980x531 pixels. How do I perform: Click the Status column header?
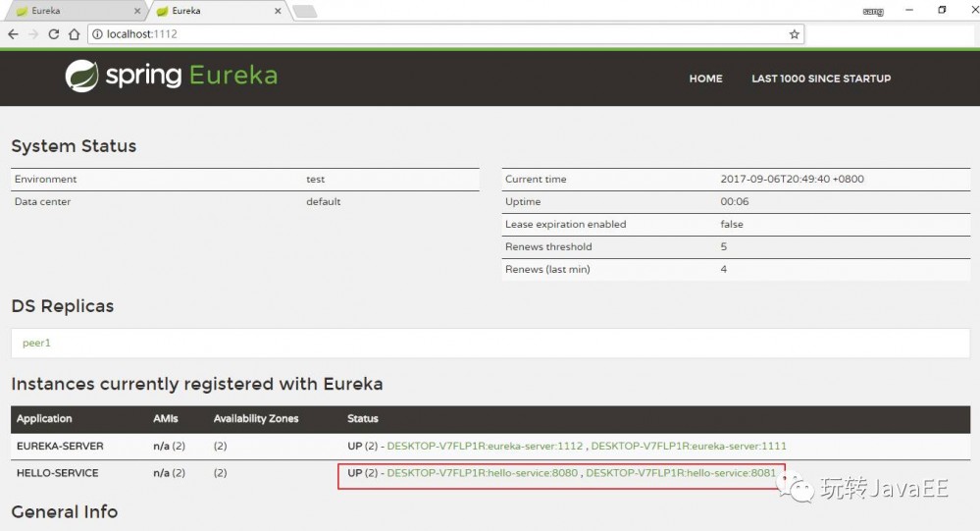[x=363, y=418]
